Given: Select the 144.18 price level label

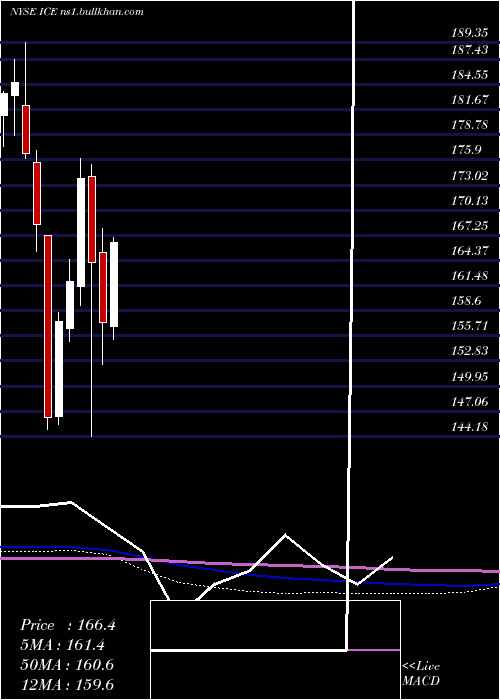Looking at the screenshot, I should pyautogui.click(x=470, y=427).
